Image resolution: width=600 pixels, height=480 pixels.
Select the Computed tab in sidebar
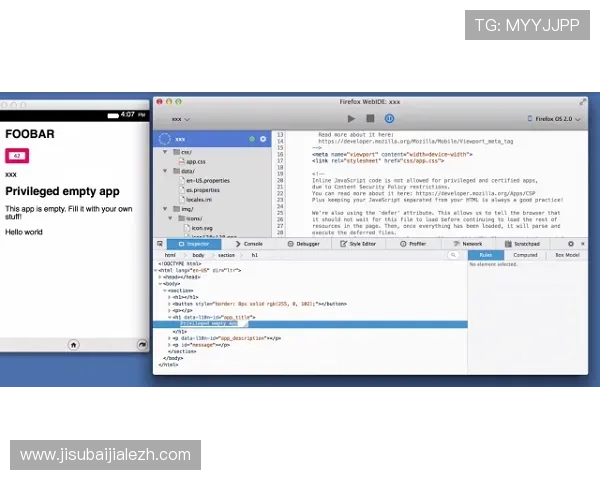pyautogui.click(x=525, y=255)
